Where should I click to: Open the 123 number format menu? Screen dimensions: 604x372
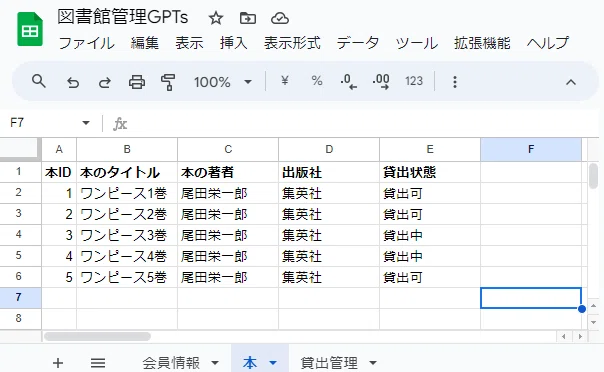point(414,81)
